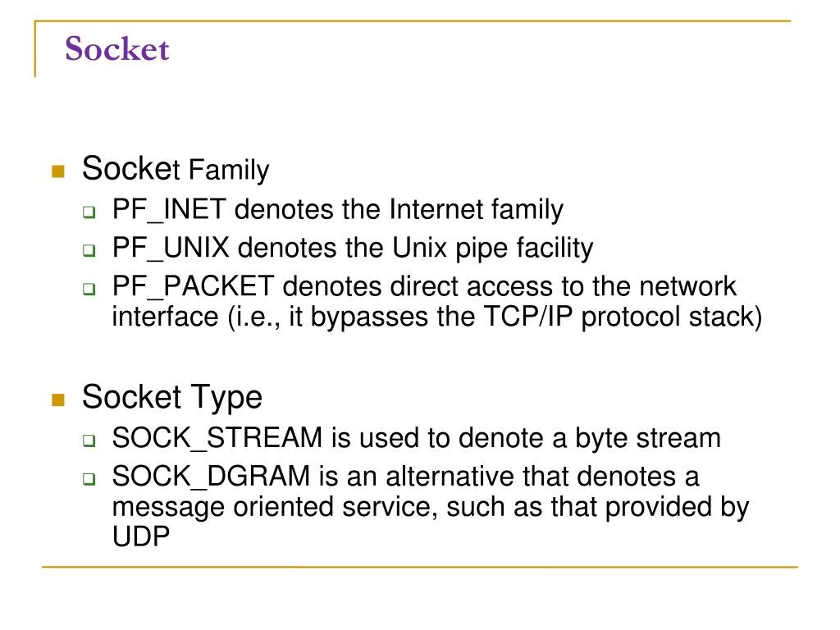Click the Internet family phrase
This screenshot has width=840, height=630.
pos(477,210)
